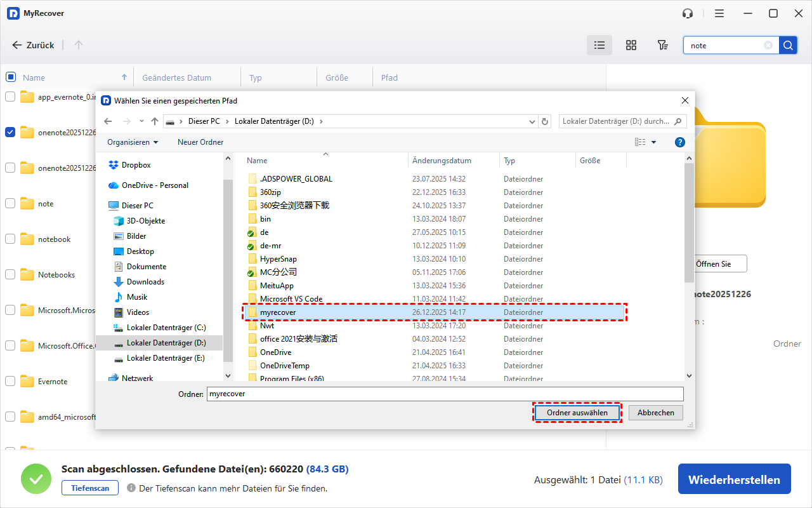
Task: Switch to grid thumbnail view icon
Action: (631, 45)
